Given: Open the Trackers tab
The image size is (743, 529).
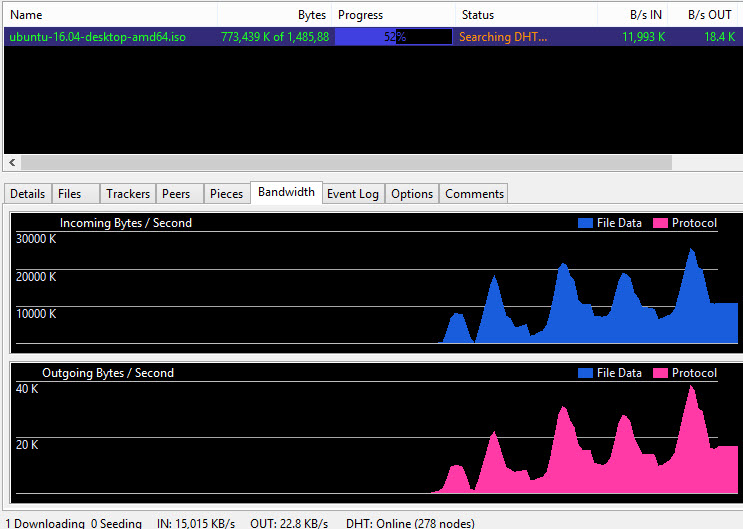Looking at the screenshot, I should [x=128, y=194].
